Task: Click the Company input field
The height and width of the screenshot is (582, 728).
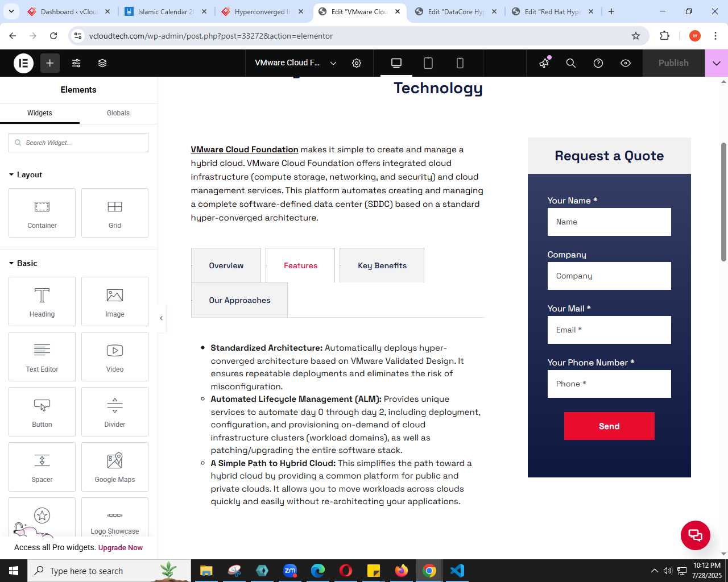Action: 609,276
